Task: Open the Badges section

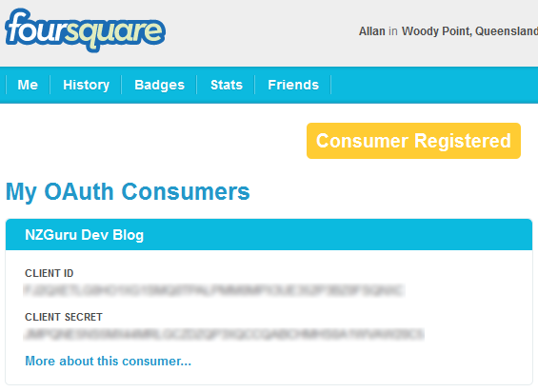Action: click(x=160, y=85)
